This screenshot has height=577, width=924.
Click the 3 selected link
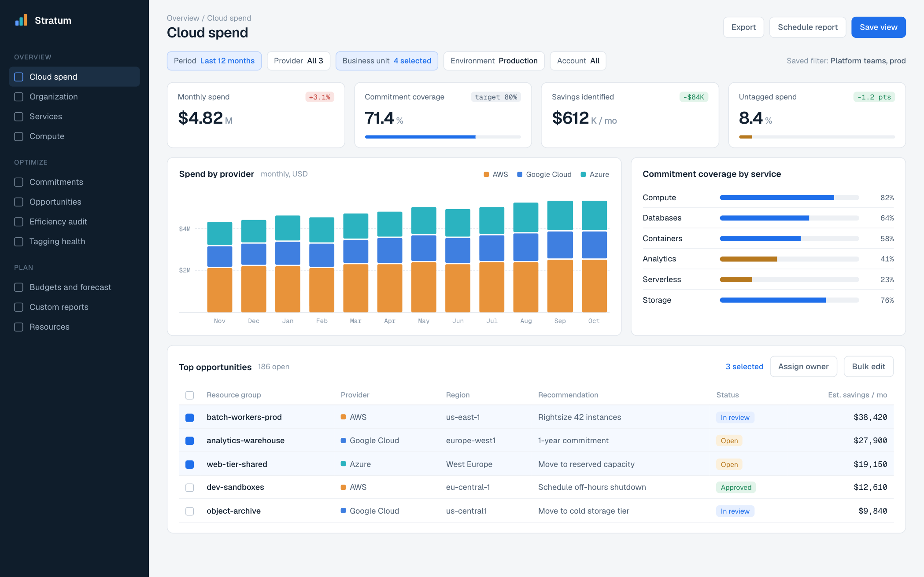[x=744, y=367]
